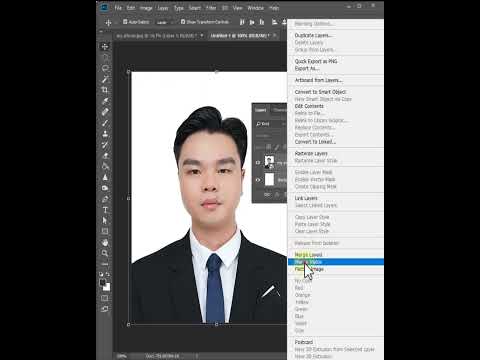Click the white Background layer thumbnail
Screen dimensions: 480x360
coord(269,179)
